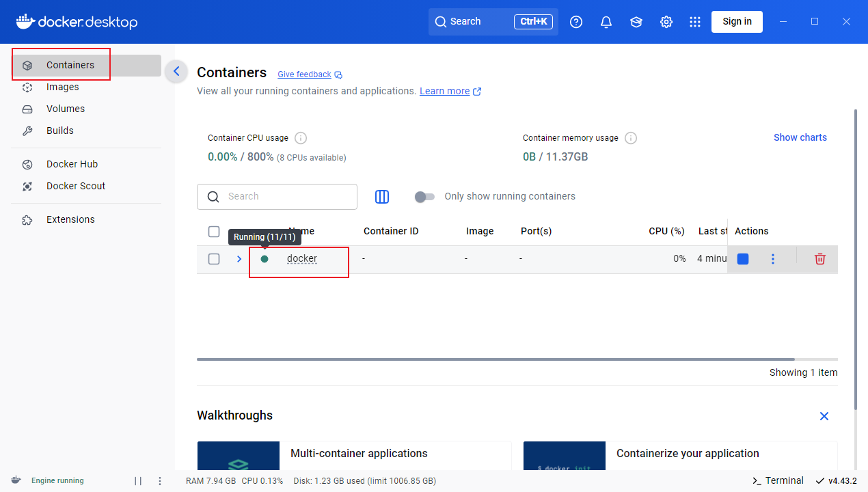Toggle Only show running containers

click(424, 197)
